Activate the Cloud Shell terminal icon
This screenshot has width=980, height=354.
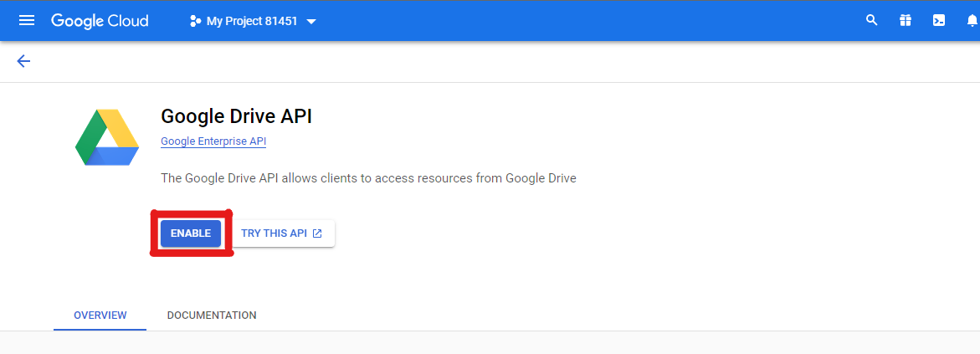939,21
